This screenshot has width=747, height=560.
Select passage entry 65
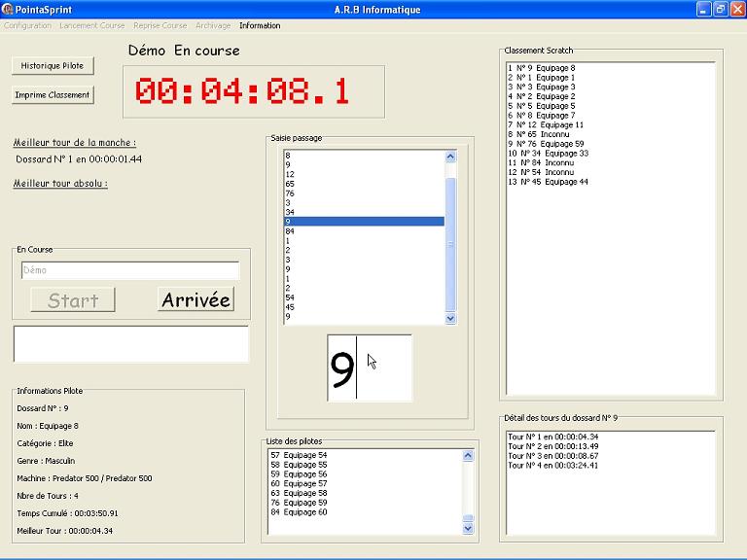point(364,184)
